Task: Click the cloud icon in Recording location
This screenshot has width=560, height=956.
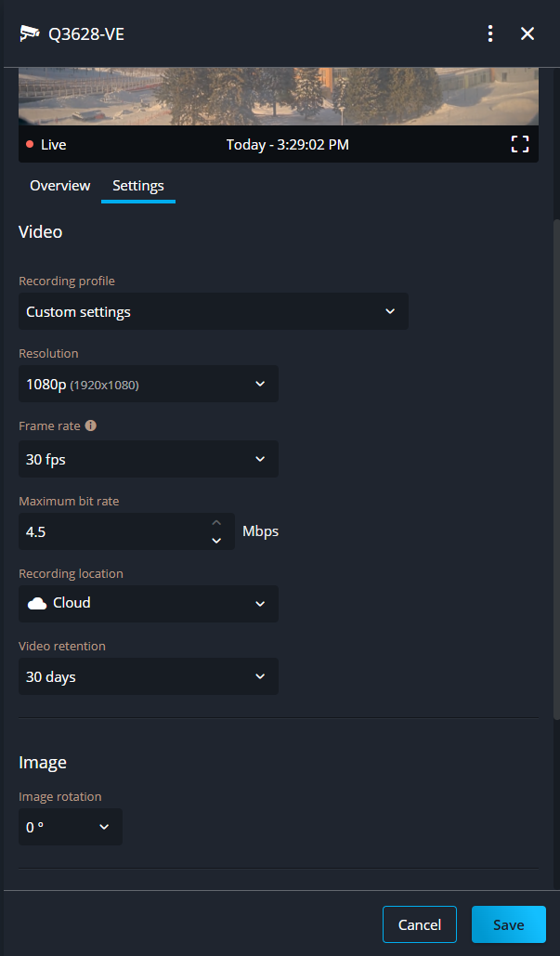Action: pyautogui.click(x=37, y=604)
